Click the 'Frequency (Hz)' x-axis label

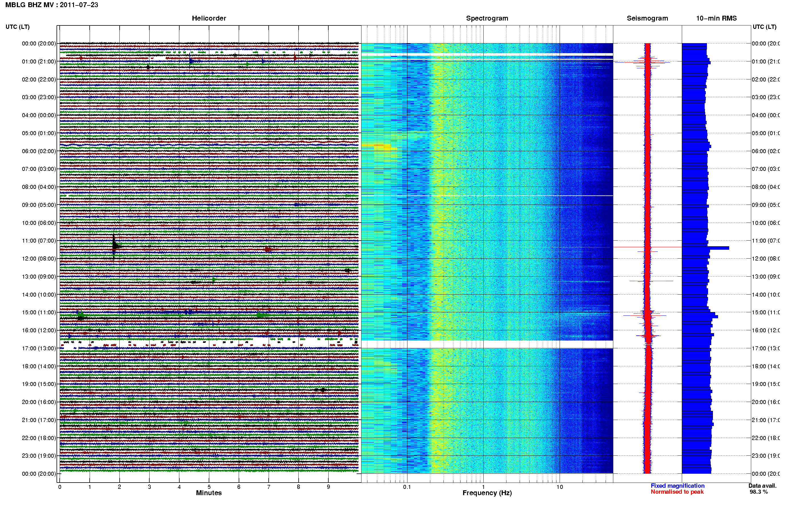(x=487, y=493)
